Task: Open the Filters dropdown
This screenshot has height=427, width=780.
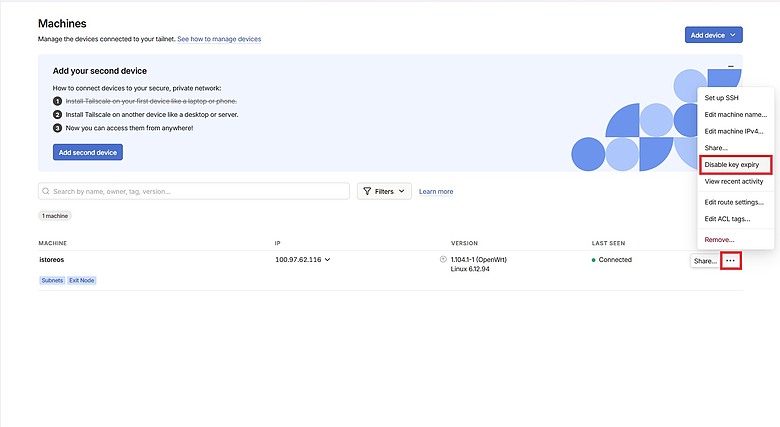Action: point(384,191)
